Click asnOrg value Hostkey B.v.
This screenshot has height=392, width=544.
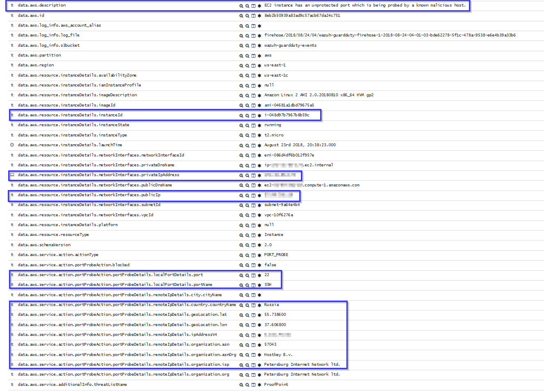pyautogui.click(x=278, y=355)
